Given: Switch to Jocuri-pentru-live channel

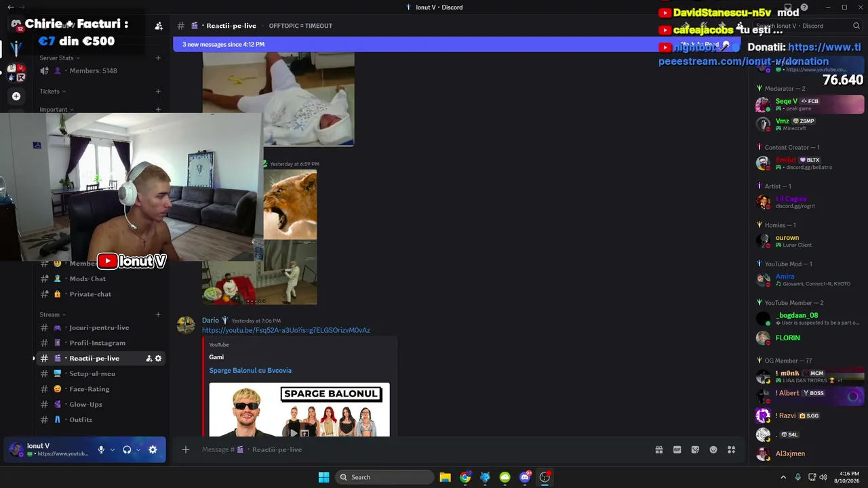Looking at the screenshot, I should (101, 327).
